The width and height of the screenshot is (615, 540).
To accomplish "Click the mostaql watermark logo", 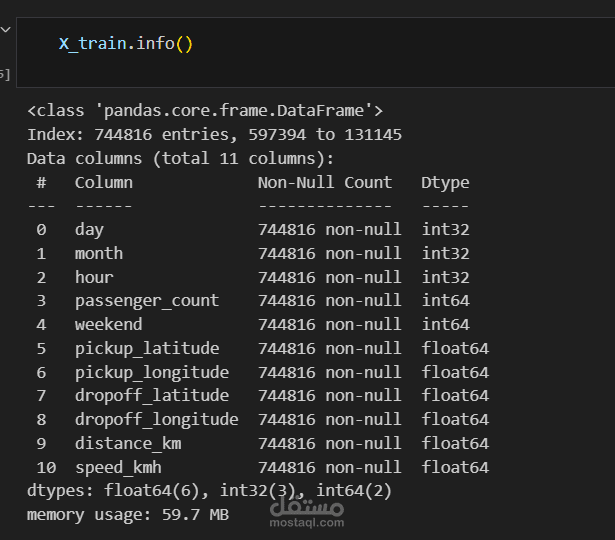I will tap(305, 510).
